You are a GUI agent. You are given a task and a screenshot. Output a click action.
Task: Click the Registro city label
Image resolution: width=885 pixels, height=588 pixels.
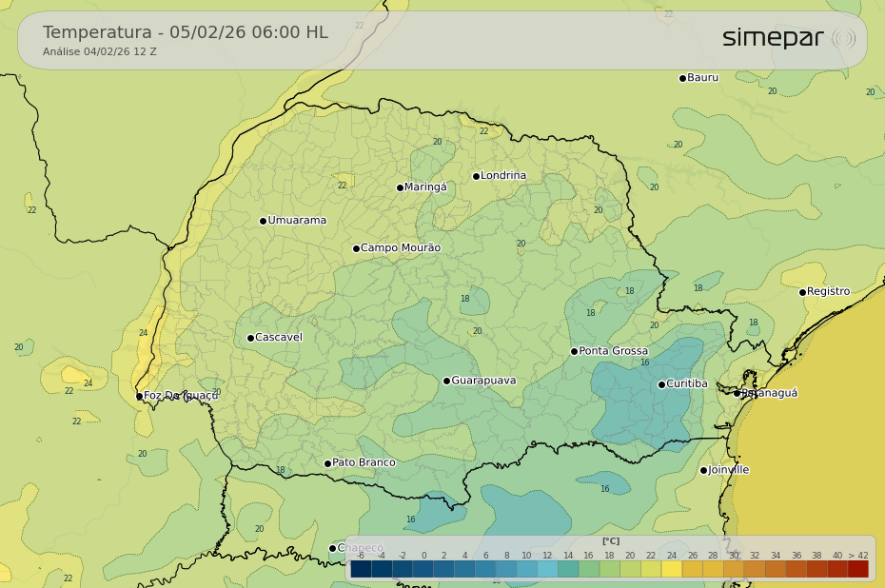(828, 292)
